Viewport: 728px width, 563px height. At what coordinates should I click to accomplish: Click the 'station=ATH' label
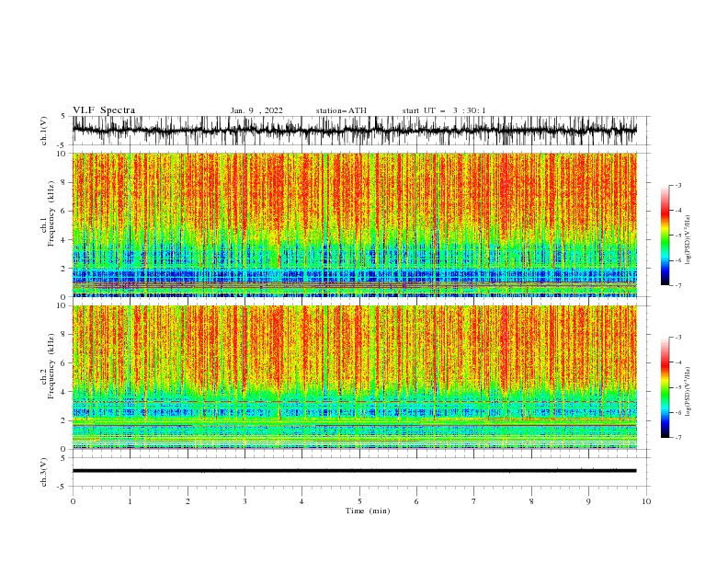point(341,110)
